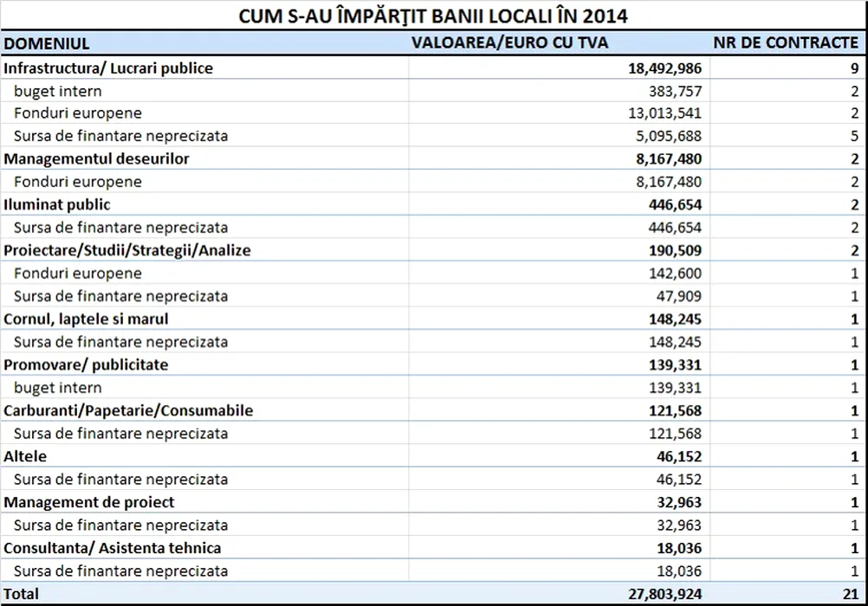Click the 'Iluminat public' category label
The image size is (868, 606).
[x=57, y=204]
